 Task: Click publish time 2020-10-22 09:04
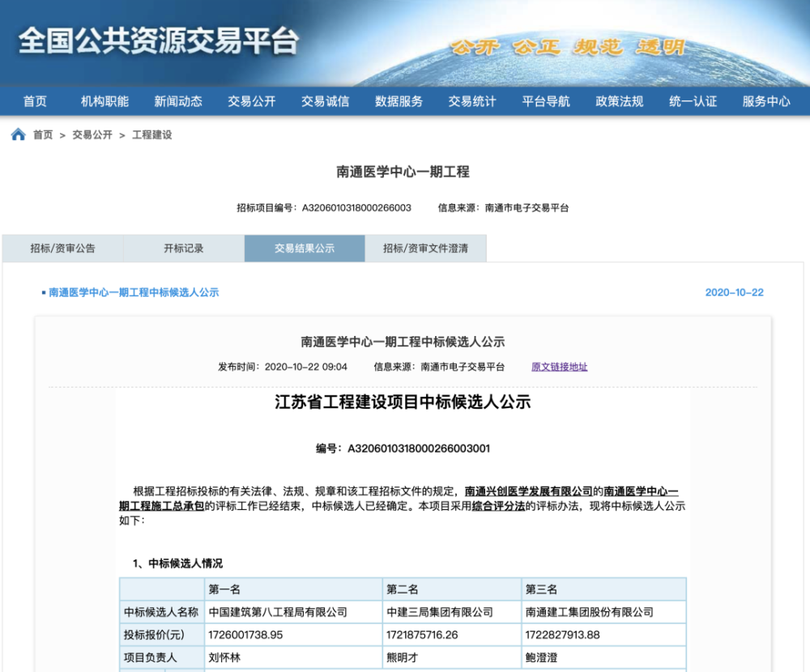pos(306,367)
